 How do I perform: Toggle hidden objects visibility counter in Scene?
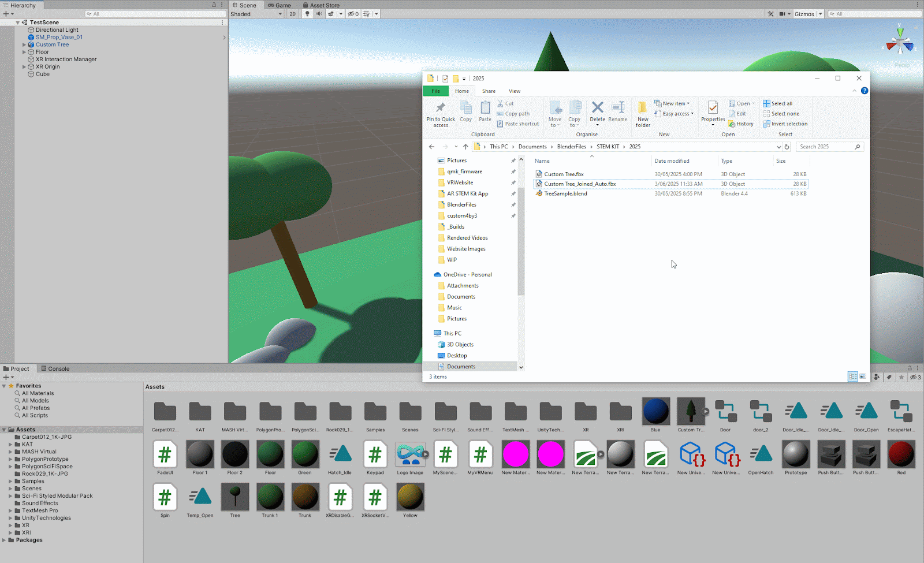(353, 14)
